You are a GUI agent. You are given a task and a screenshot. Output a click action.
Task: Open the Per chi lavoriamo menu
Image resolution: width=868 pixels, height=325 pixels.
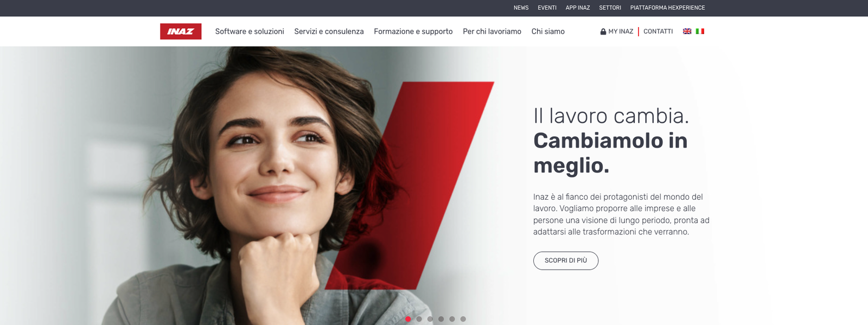(492, 31)
